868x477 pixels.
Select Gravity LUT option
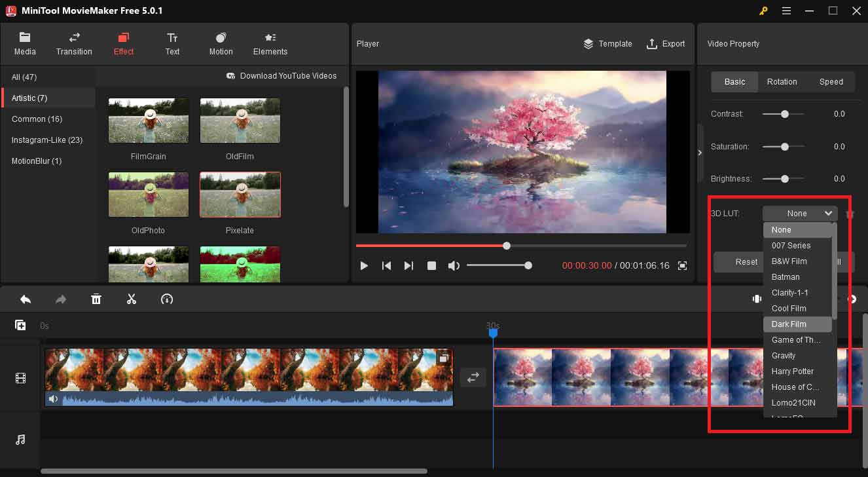[x=797, y=356]
